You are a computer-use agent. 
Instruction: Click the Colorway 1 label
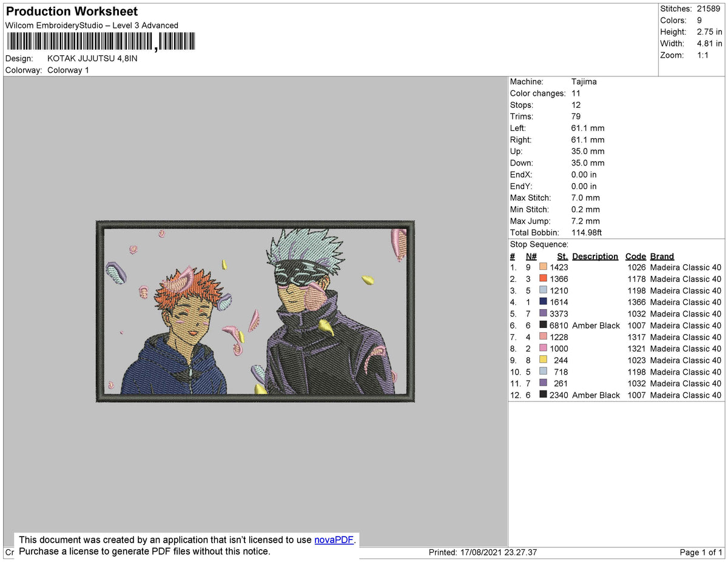pos(68,70)
